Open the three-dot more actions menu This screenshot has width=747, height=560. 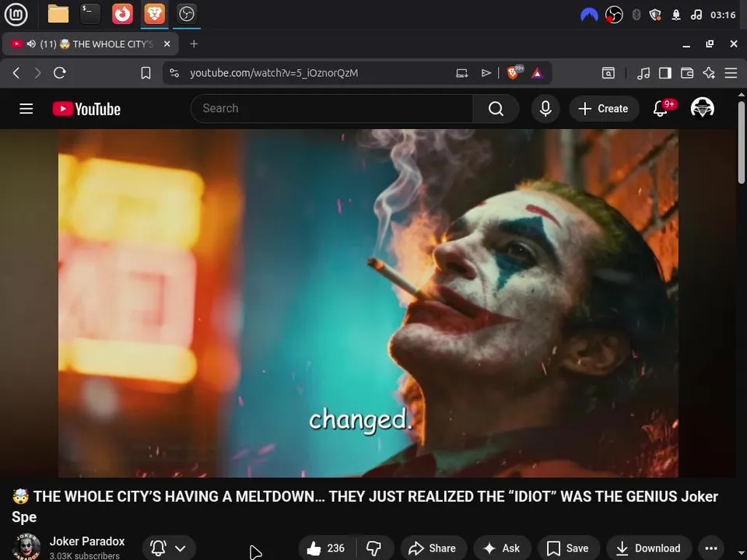(710, 548)
